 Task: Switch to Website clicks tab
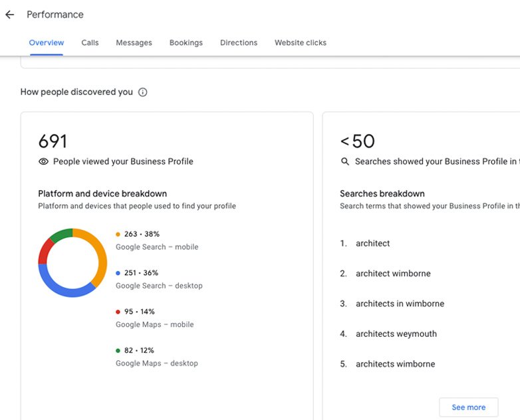coord(301,43)
